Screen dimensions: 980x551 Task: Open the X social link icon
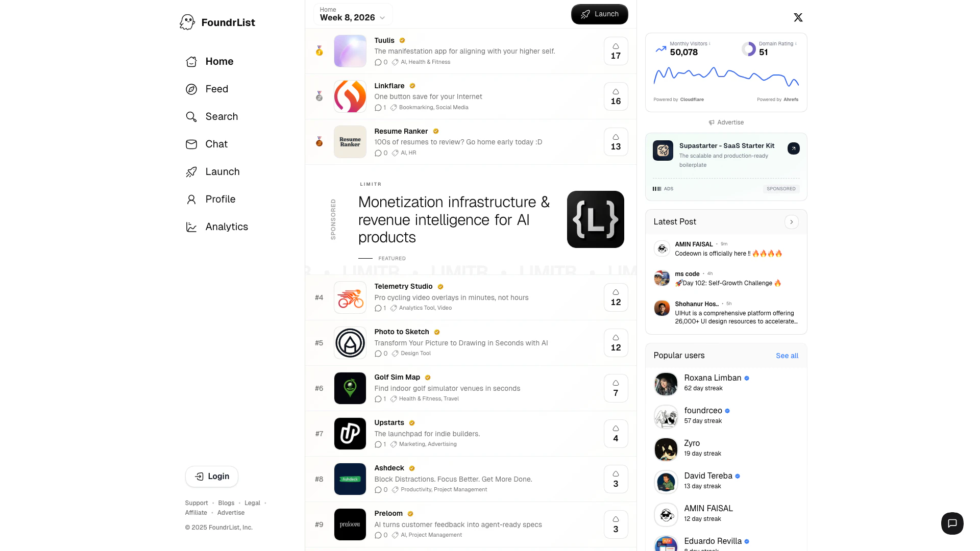click(798, 18)
